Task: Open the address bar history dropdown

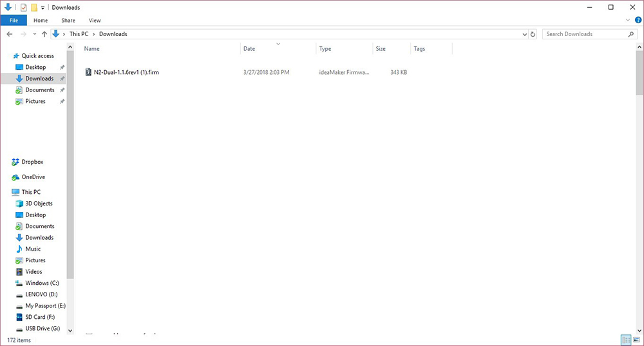Action: coord(524,34)
